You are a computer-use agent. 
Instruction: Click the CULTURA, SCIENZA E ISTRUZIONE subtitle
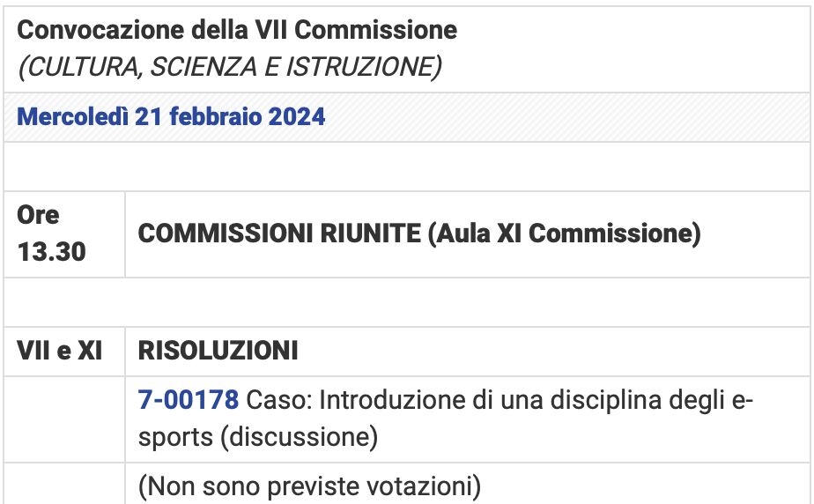click(x=229, y=68)
